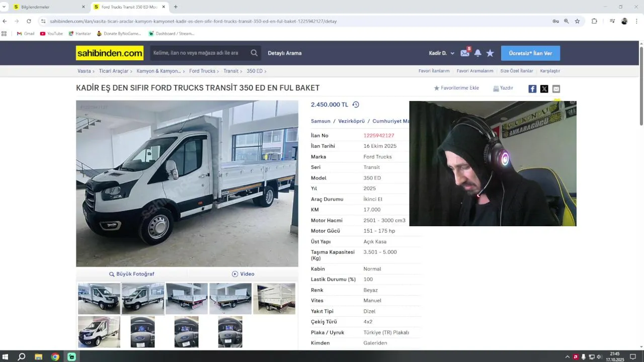The height and width of the screenshot is (362, 644).
Task: Click the Yazdır printer link
Action: point(503,88)
